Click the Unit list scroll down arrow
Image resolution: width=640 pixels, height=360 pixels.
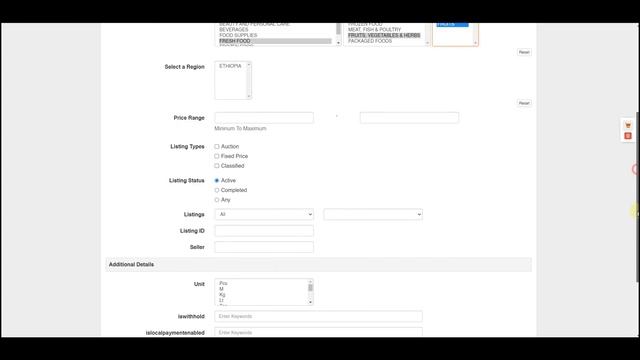click(x=310, y=302)
